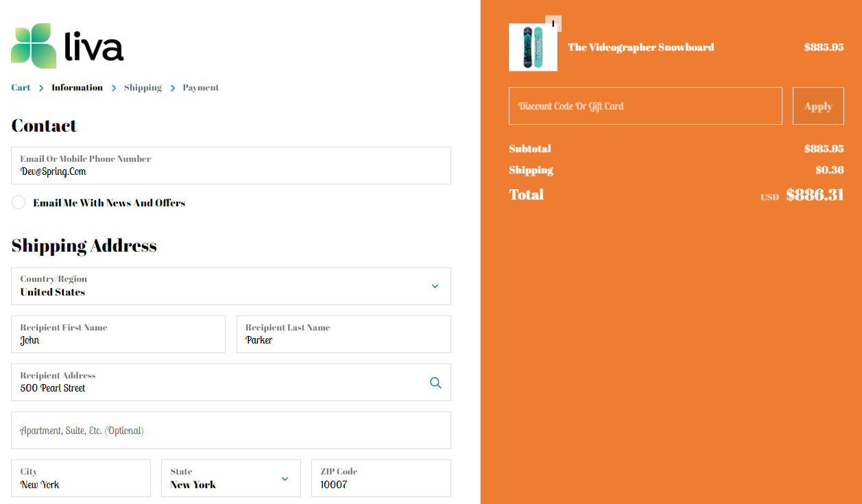Open the State dropdown
This screenshot has height=504, width=862.
pos(230,478)
